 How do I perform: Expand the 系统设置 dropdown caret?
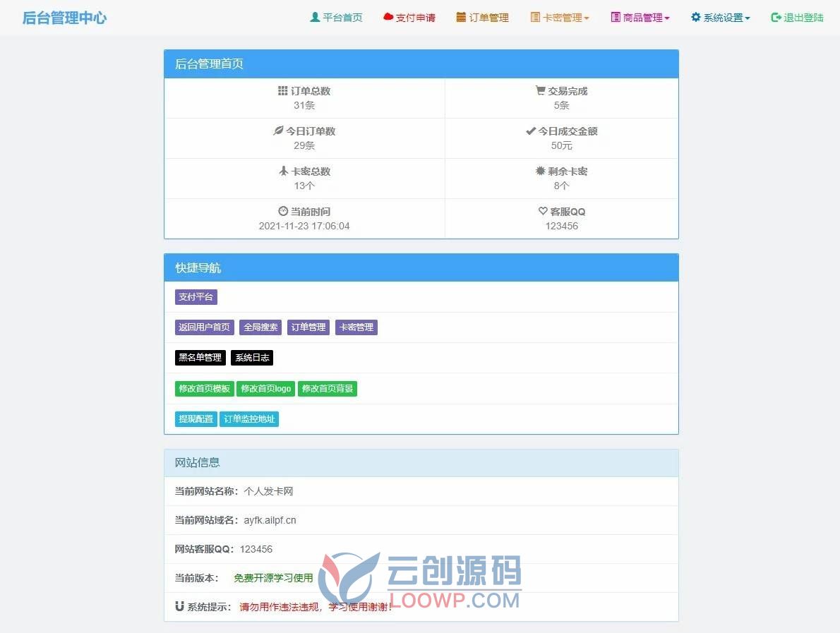tap(748, 18)
